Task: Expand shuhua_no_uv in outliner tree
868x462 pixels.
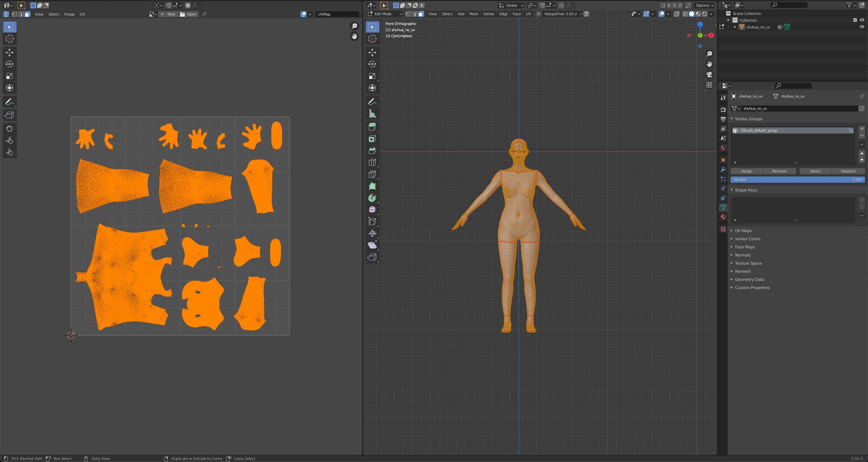Action: (735, 27)
